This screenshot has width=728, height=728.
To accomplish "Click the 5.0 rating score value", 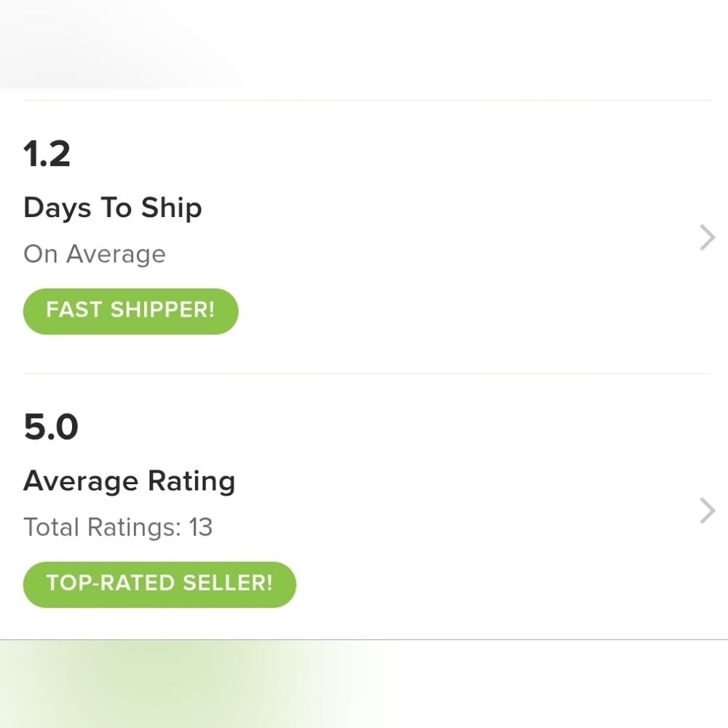I will pyautogui.click(x=51, y=427).
